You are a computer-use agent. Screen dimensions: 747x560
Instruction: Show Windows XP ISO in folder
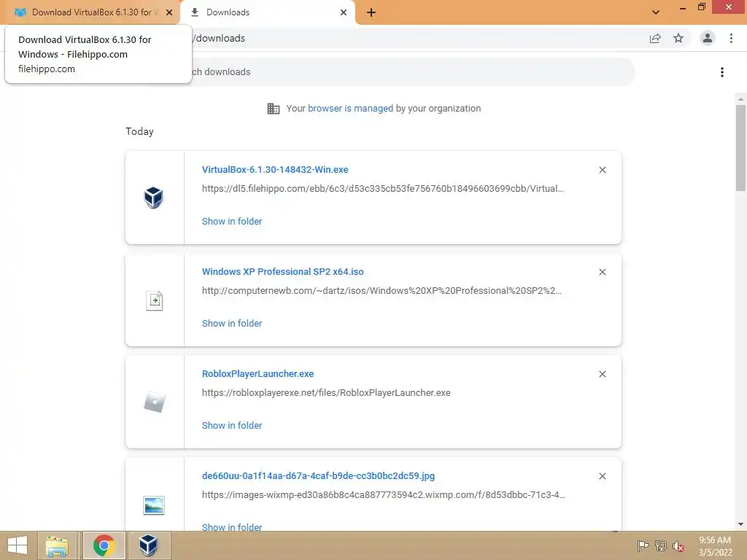[232, 323]
